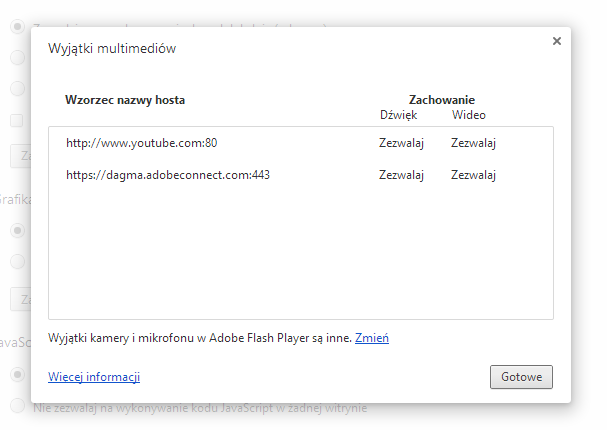Click Dźwięk Zezwalaj for dagma.adobeconnect.com
This screenshot has width=607, height=430.
coord(401,175)
